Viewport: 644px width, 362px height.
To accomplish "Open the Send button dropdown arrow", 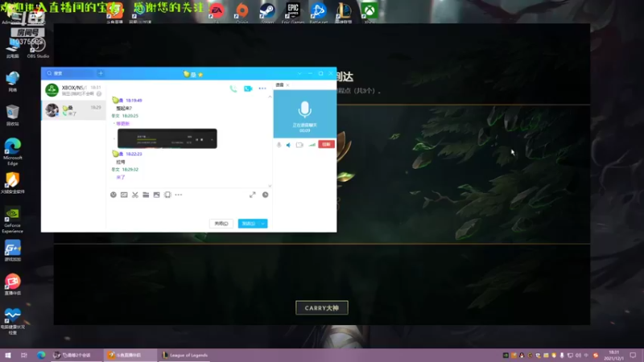I will 263,224.
